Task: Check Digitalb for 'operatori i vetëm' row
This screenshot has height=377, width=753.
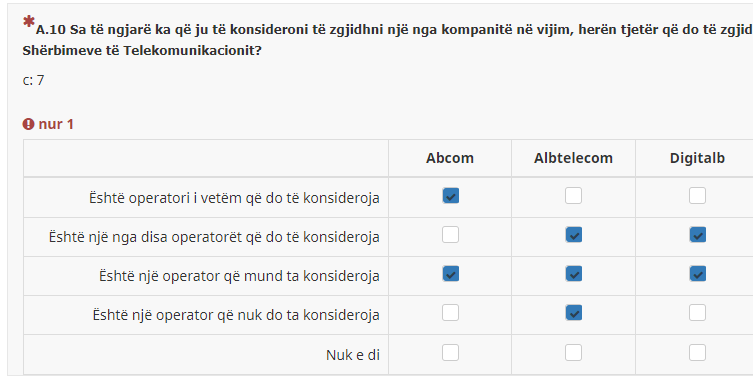Action: point(697,196)
